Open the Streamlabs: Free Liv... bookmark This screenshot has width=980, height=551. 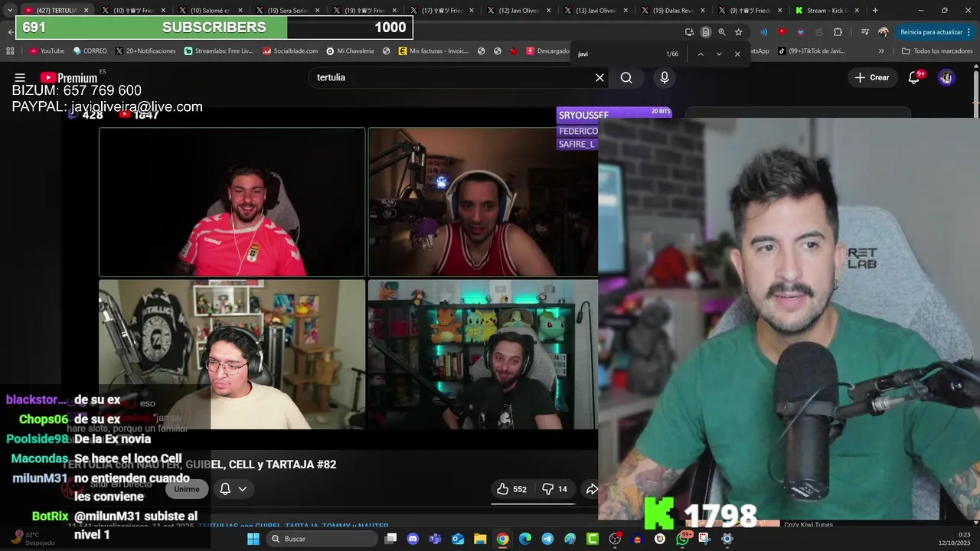pos(218,51)
